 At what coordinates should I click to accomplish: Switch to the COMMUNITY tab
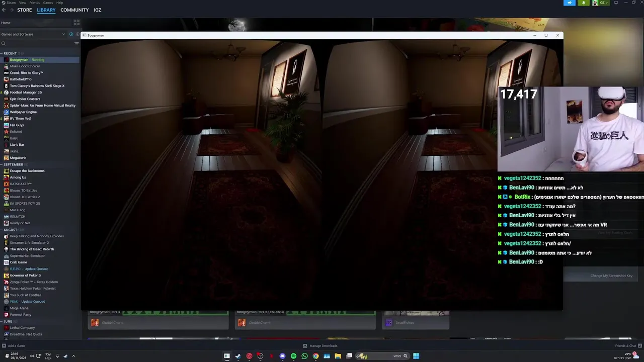point(74,10)
